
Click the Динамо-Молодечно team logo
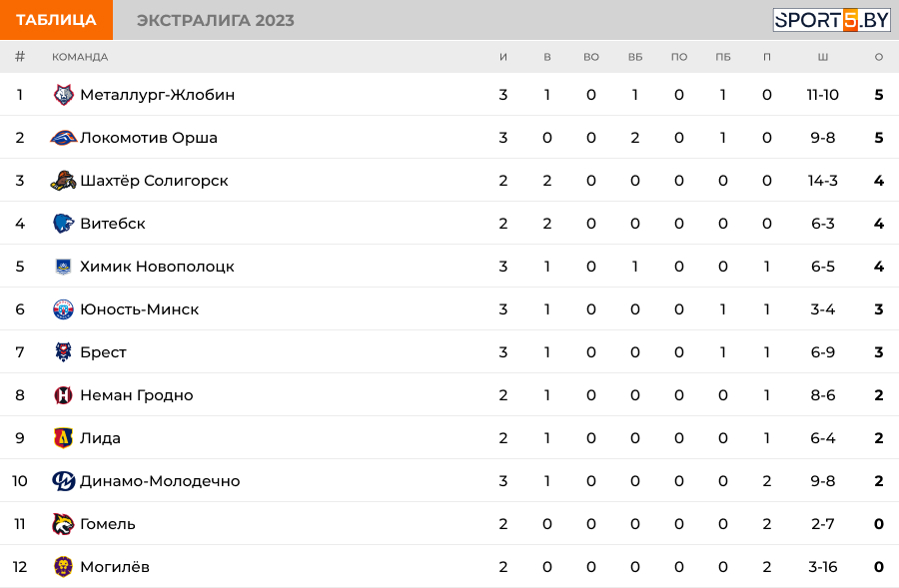(x=63, y=481)
